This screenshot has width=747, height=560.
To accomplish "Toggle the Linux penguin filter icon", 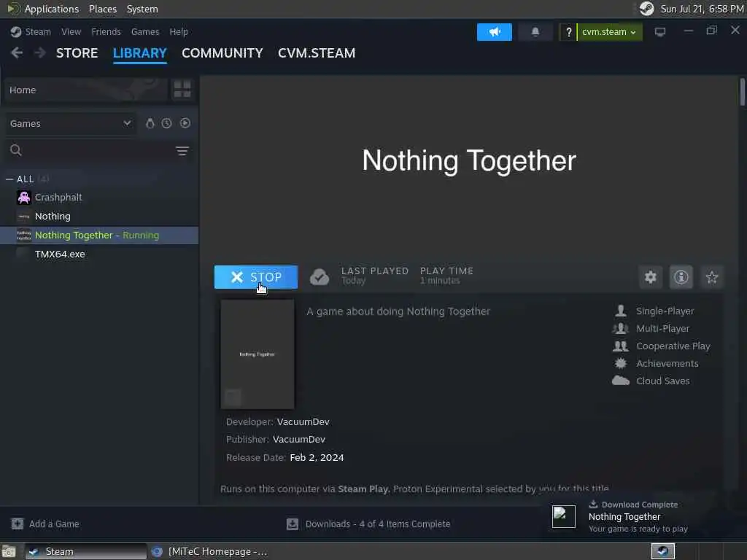I will (150, 123).
